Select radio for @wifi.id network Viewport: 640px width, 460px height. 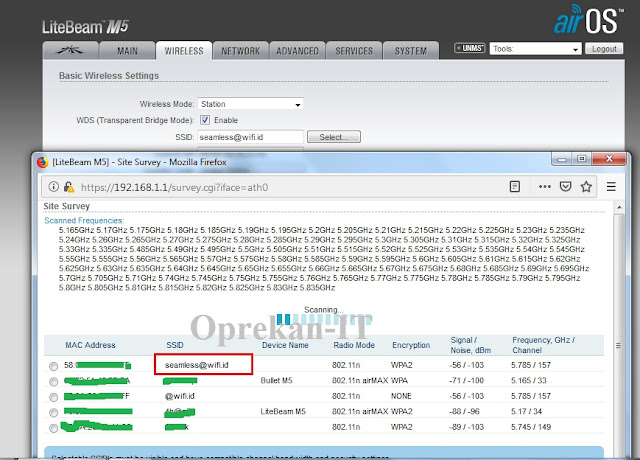(53, 397)
